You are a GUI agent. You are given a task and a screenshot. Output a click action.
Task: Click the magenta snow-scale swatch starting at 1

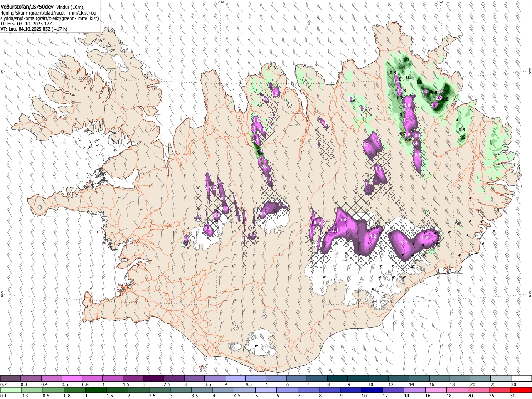[113, 379]
